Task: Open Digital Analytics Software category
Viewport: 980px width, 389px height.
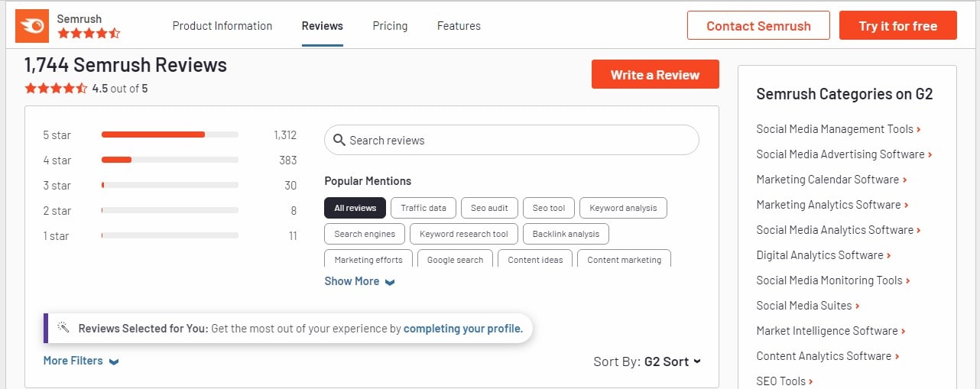Action: (823, 255)
